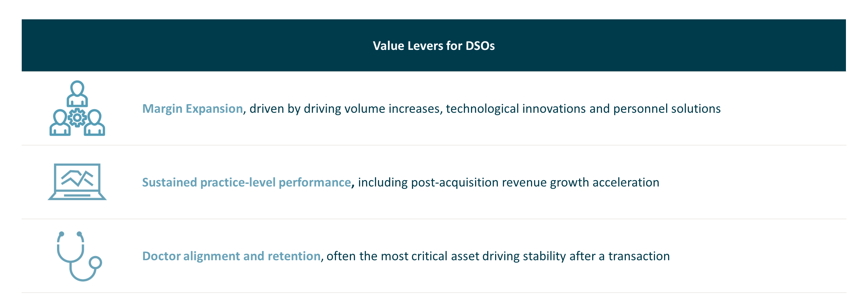This screenshot has height=308, width=868.
Task: Click "technological innovations and personnel solutions" text
Action: tap(583, 109)
